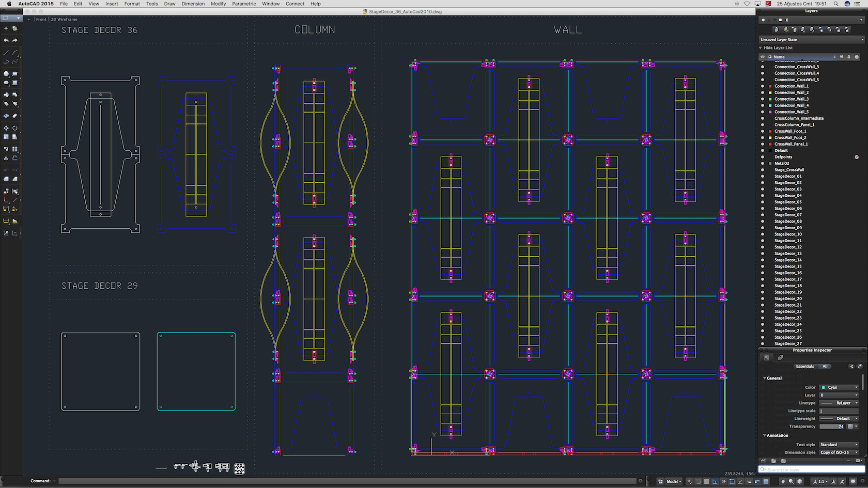Open the Unsaved Layer State dropdown
This screenshot has height=488, width=868.
coord(811,39)
